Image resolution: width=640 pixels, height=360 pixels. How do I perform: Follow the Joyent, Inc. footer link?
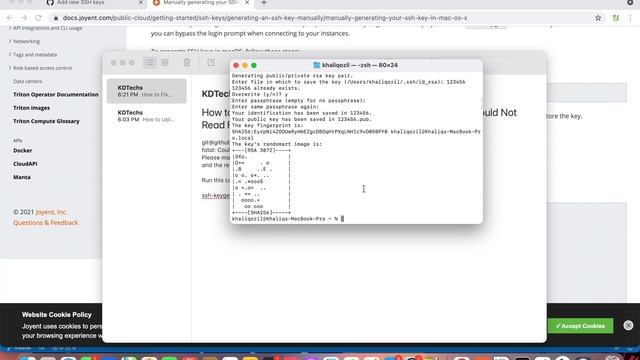click(51, 212)
